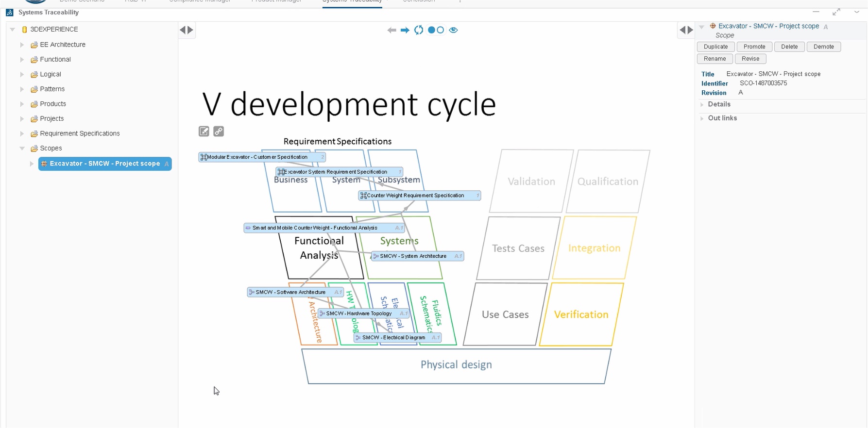Expand the Projects tree node
The image size is (868, 428).
(x=22, y=119)
